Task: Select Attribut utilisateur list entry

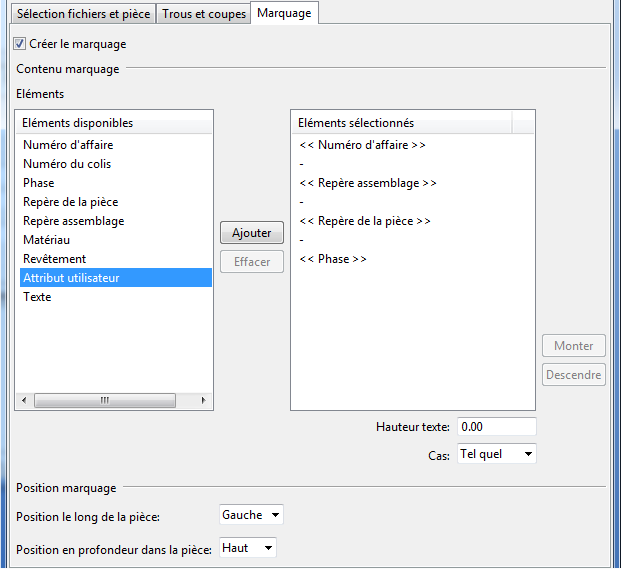Action: [x=71, y=278]
